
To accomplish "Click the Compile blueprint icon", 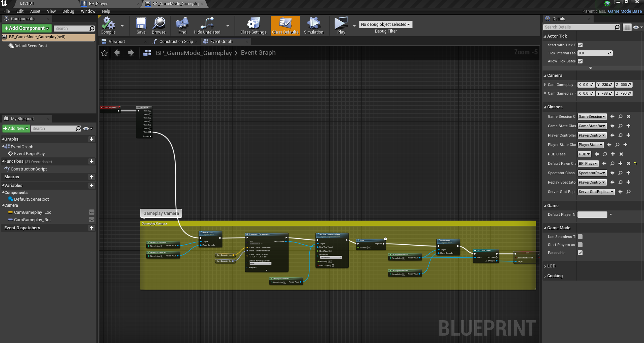I will pos(108,26).
